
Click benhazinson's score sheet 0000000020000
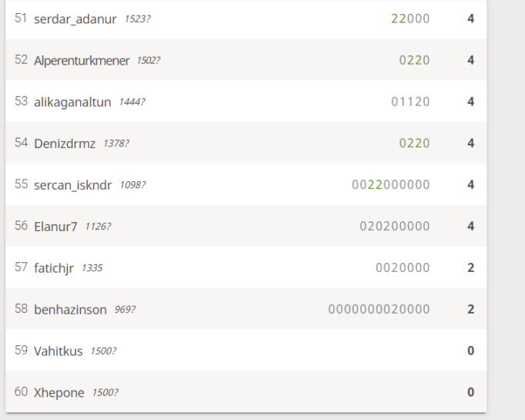click(379, 309)
